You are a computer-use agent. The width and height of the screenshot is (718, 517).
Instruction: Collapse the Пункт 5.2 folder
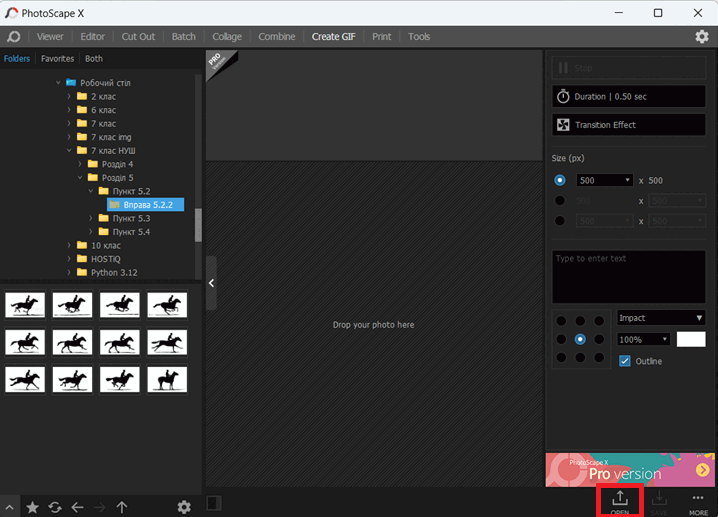91,191
